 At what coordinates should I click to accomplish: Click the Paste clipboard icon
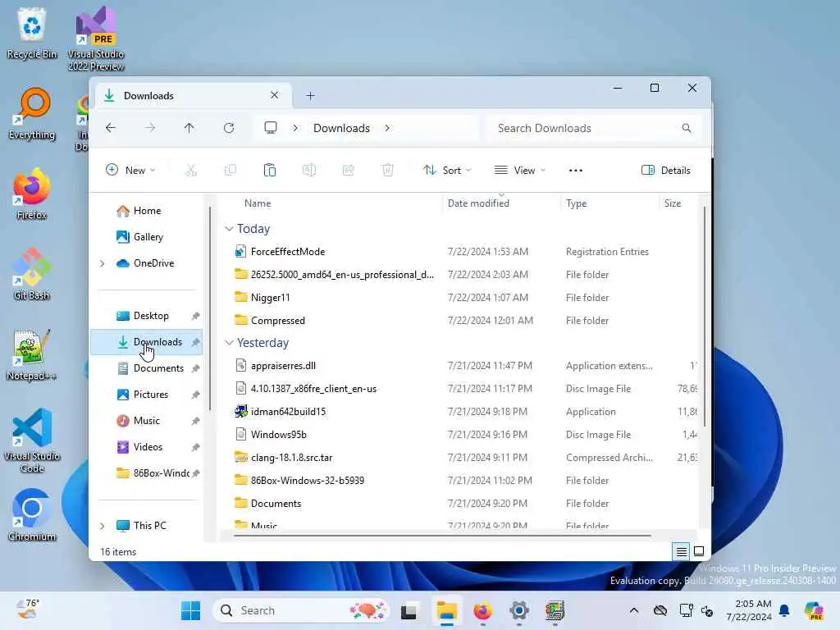point(269,171)
